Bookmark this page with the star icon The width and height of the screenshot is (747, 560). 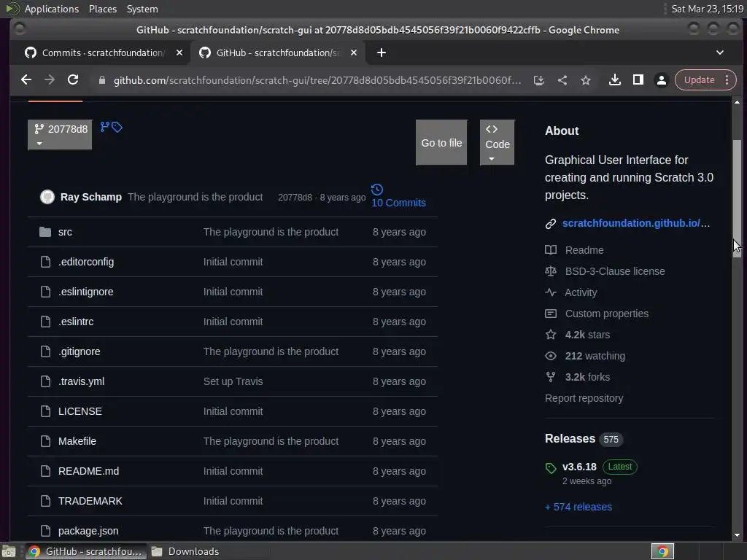tap(586, 80)
